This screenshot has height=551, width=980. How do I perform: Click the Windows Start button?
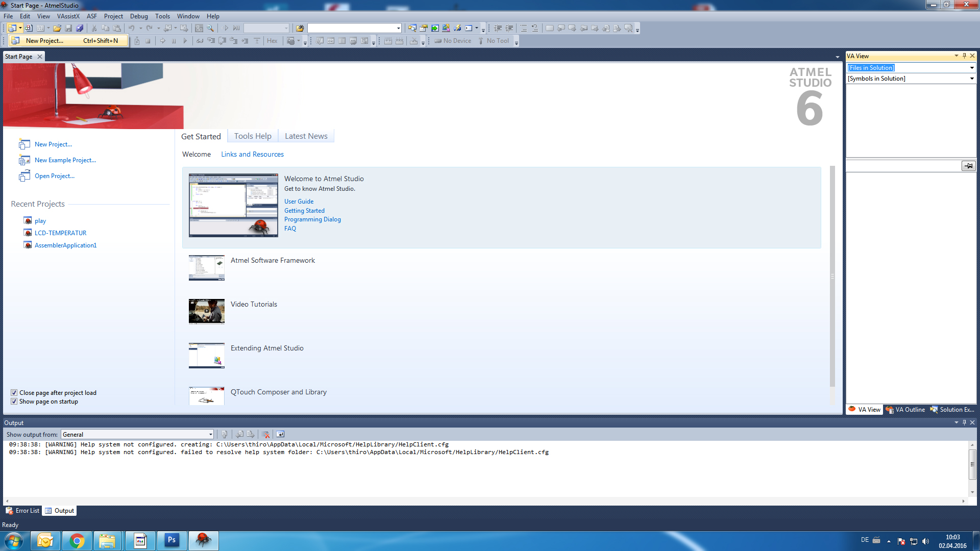pyautogui.click(x=14, y=541)
